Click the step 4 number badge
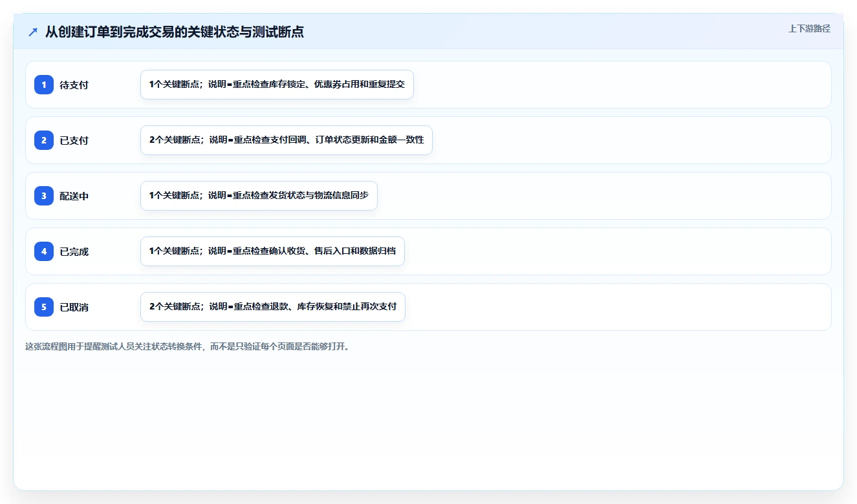857x504 pixels. coord(44,251)
